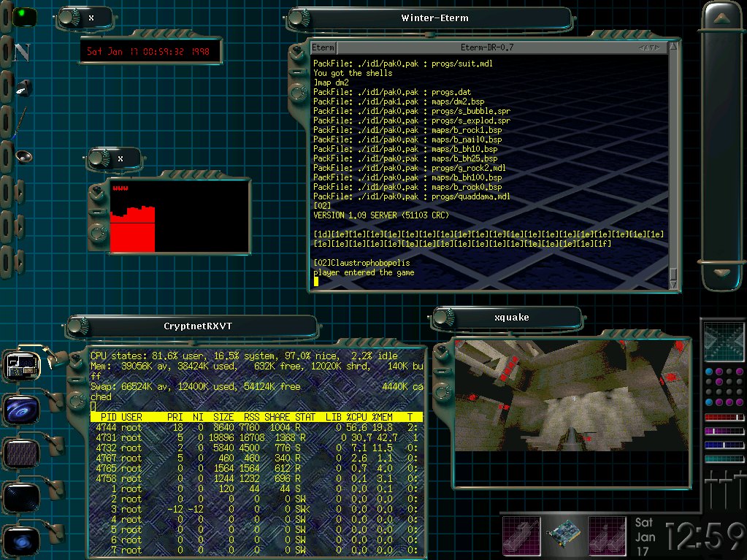Adjust the red horizontal slider
747x560 pixels.
(x=724, y=417)
